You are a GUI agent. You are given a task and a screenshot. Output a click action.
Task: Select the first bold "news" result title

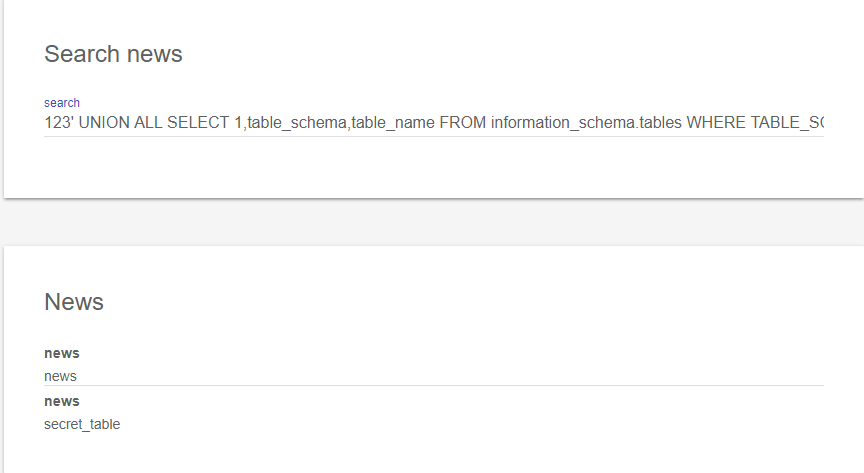(62, 353)
